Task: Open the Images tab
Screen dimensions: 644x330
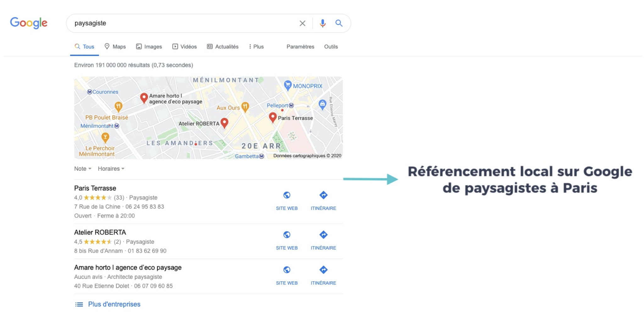Action: click(x=149, y=47)
